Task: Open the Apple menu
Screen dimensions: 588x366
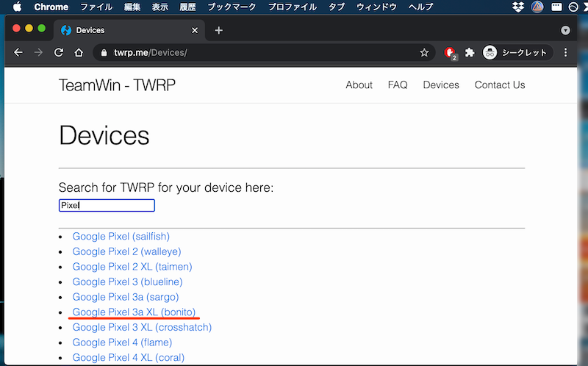Action: pos(17,7)
